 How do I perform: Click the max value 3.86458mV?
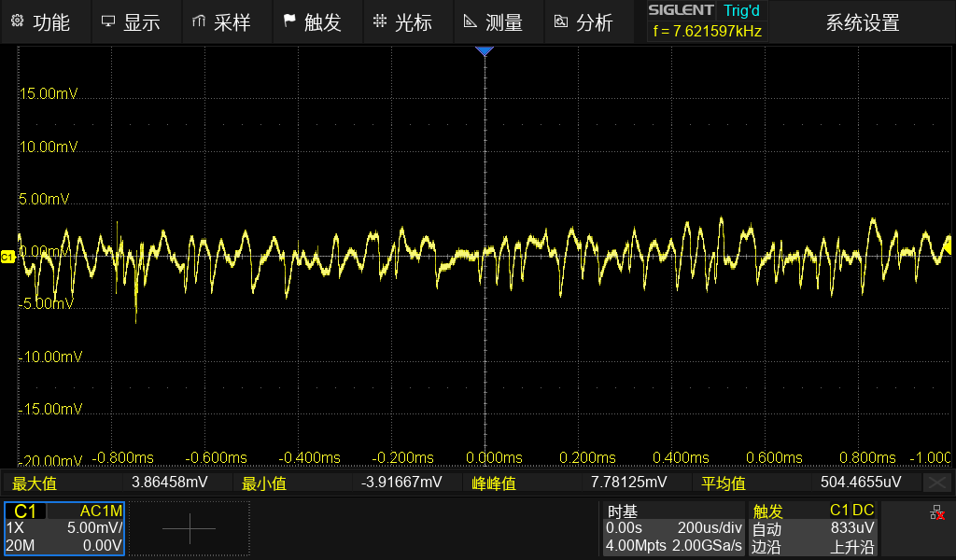pyautogui.click(x=170, y=482)
